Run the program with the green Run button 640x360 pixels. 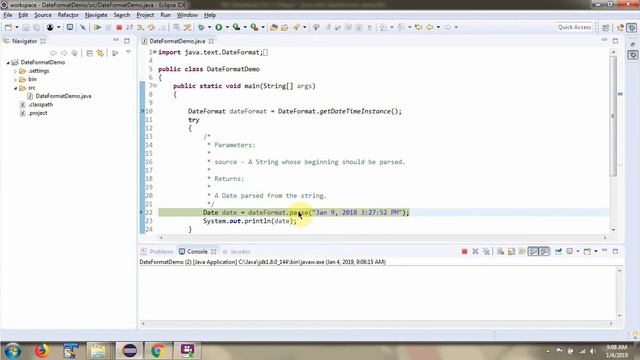tap(219, 27)
